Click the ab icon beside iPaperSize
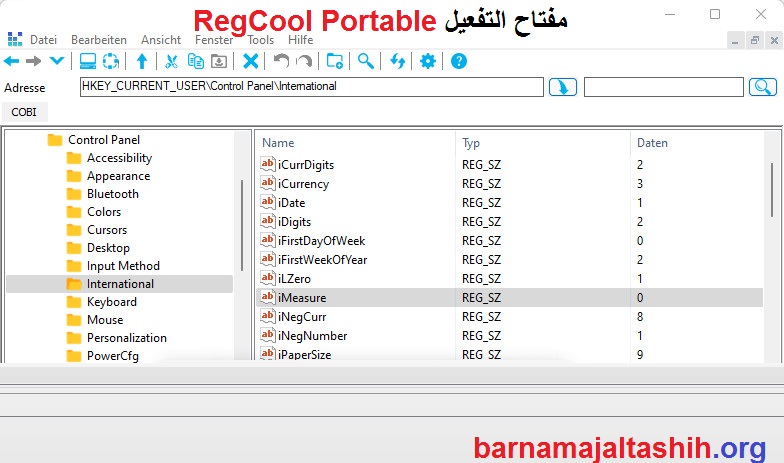 pos(268,354)
